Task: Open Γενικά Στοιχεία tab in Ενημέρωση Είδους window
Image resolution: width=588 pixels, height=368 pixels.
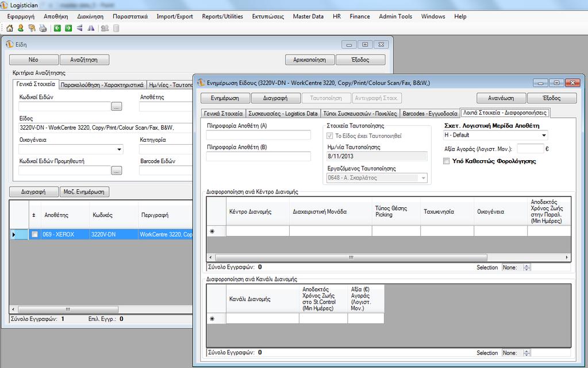Action: point(223,114)
